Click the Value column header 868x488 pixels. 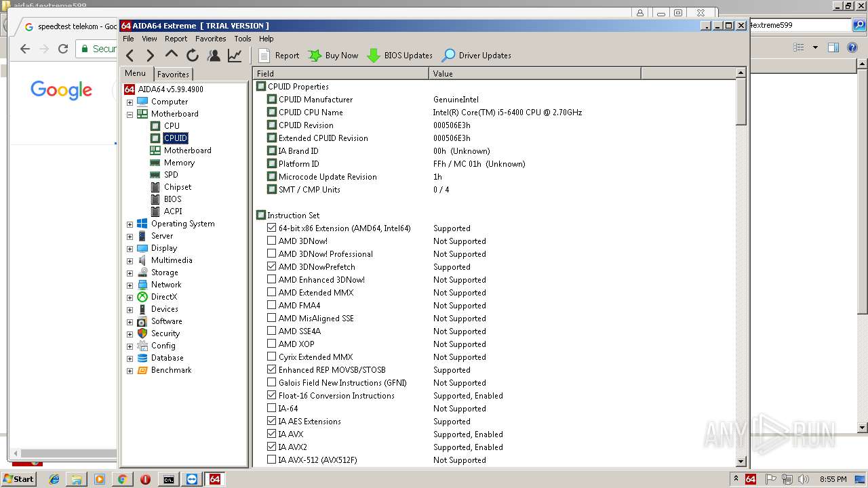coord(535,73)
